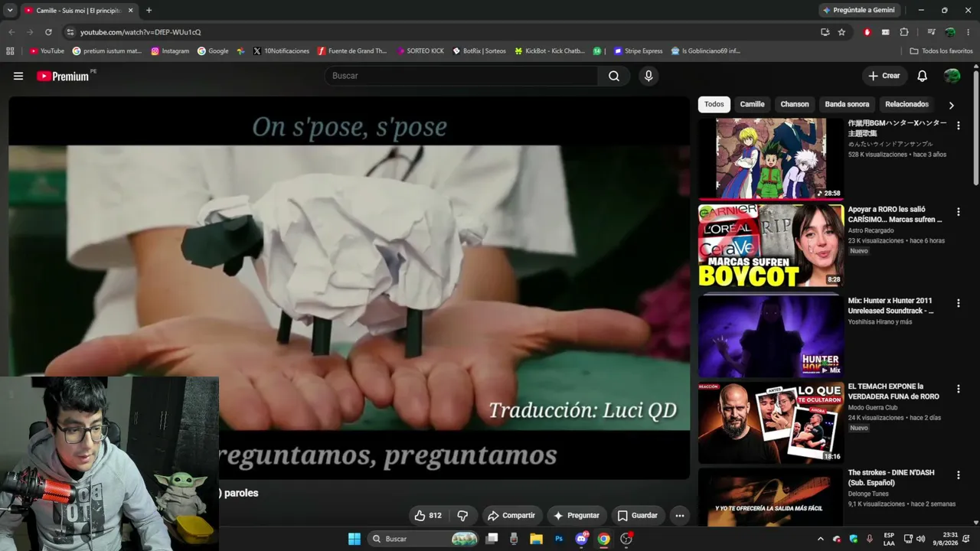Show hidden system tray icons

click(821, 539)
